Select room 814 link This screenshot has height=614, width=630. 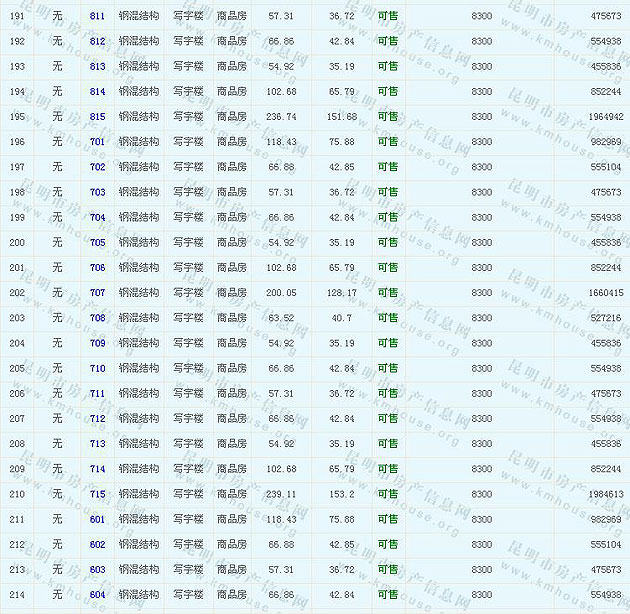(x=97, y=92)
